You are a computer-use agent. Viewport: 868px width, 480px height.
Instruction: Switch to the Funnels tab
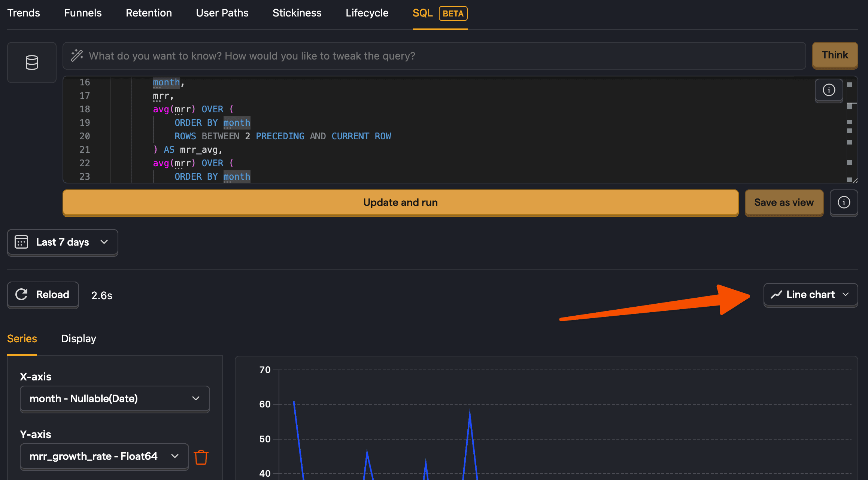click(83, 13)
